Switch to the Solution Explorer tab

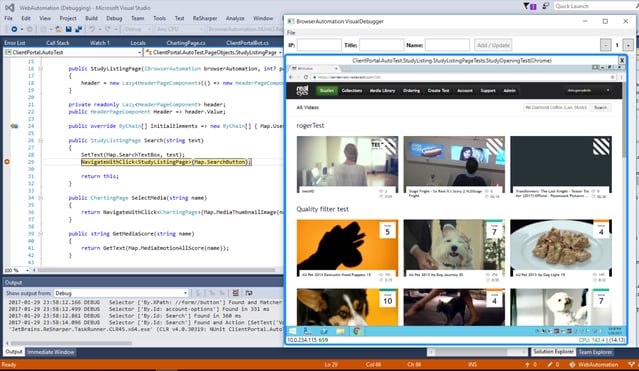pos(553,352)
